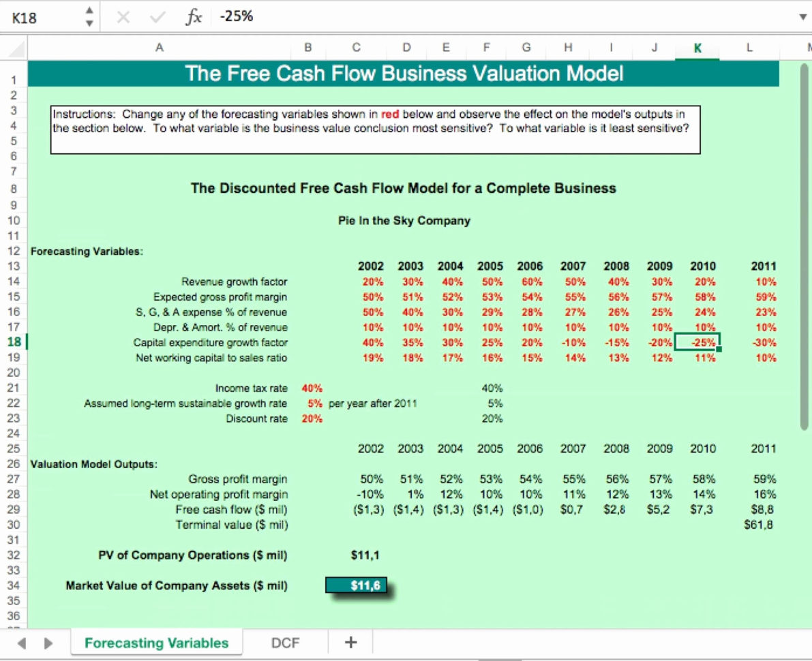Select column K by clicking its header
812x661 pixels.
[697, 48]
